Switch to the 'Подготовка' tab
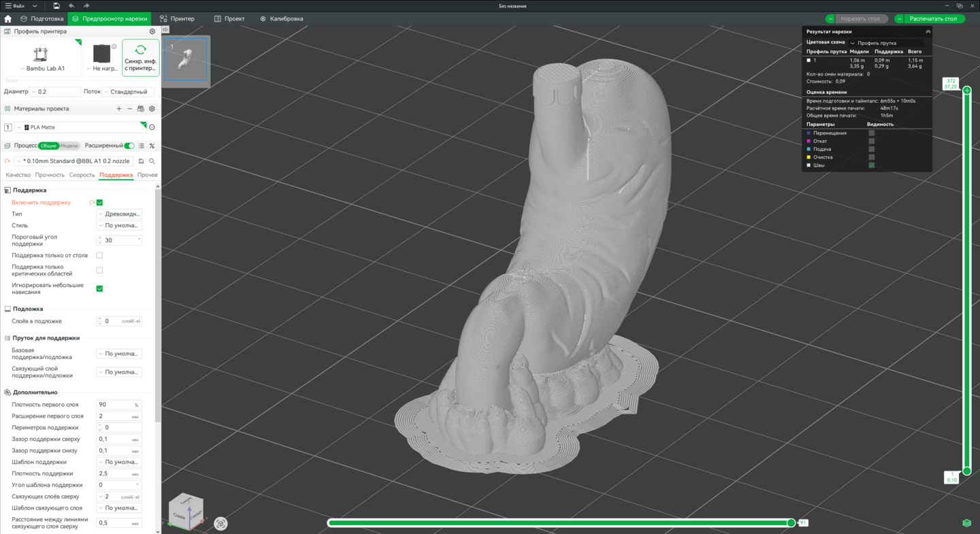 click(x=42, y=19)
